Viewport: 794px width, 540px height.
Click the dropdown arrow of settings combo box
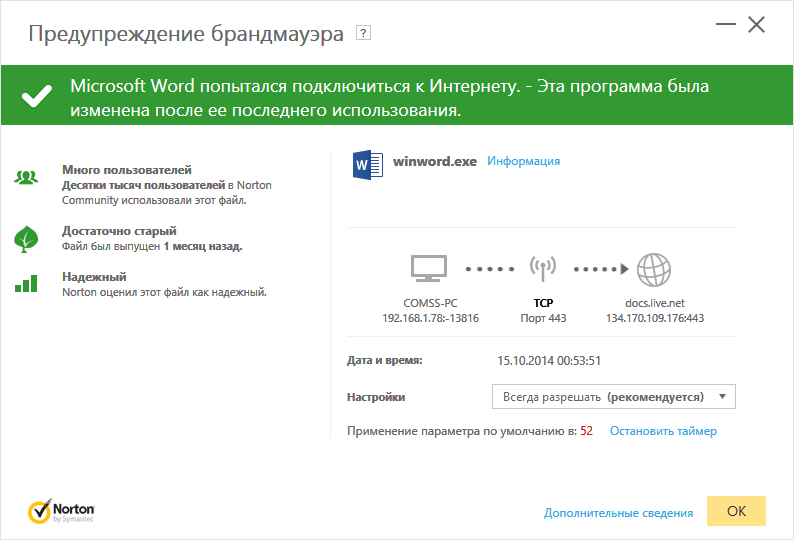pyautogui.click(x=723, y=397)
